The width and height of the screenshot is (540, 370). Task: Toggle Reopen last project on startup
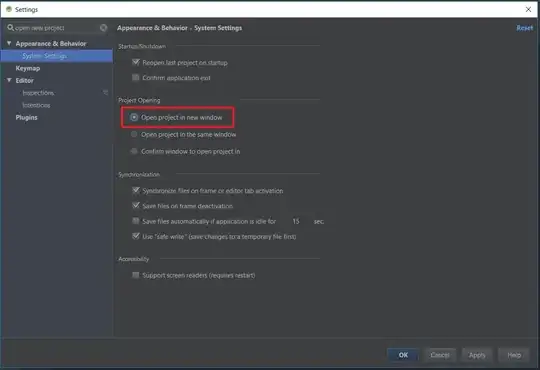point(136,62)
